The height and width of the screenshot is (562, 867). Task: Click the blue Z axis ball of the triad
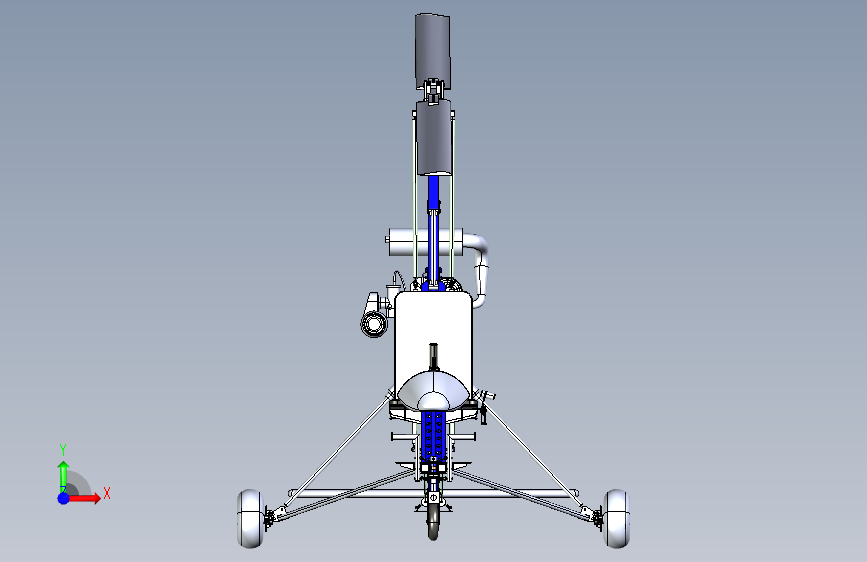64,498
